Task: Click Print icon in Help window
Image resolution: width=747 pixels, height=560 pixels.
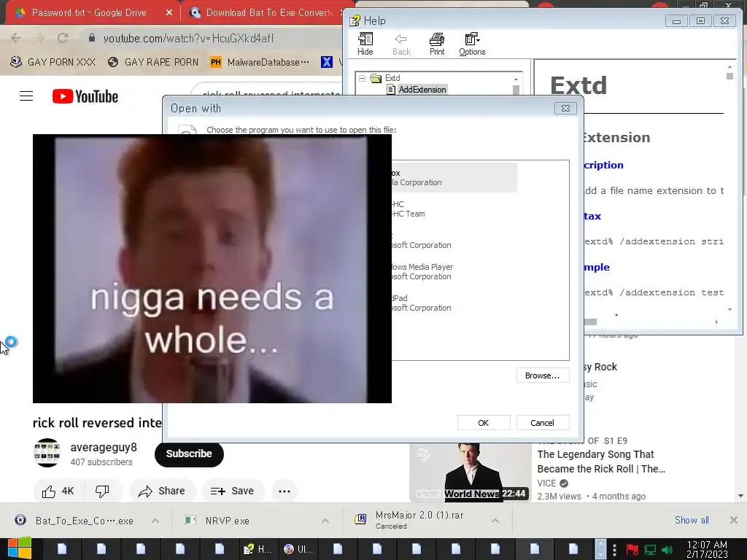Action: click(x=437, y=44)
